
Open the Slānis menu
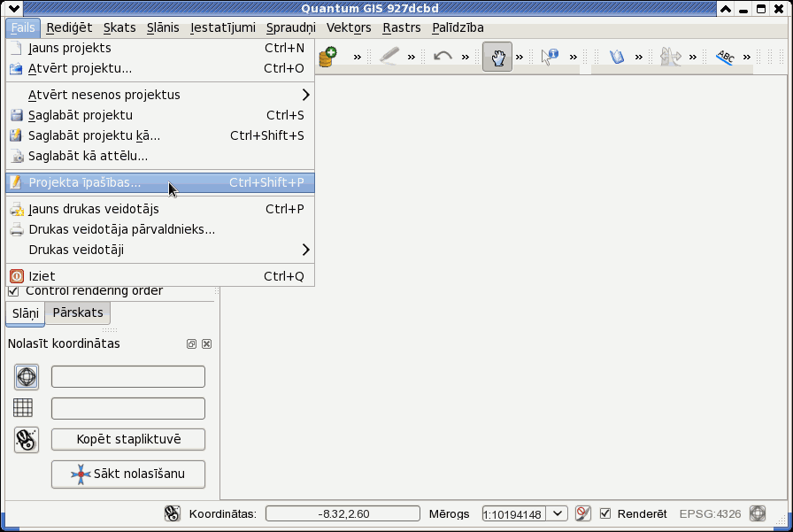pyautogui.click(x=163, y=27)
